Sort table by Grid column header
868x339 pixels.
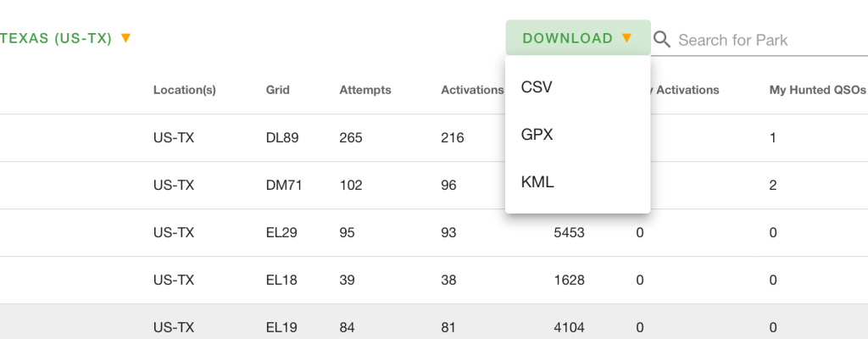click(277, 90)
